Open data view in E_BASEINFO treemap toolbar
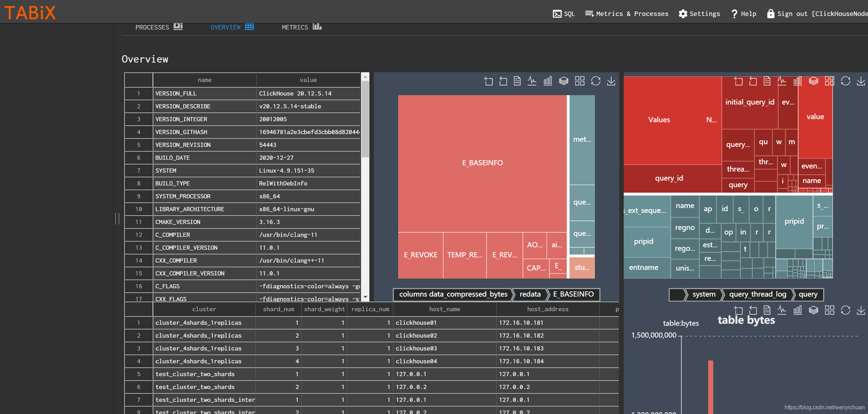This screenshot has height=414, width=868. coord(517,81)
